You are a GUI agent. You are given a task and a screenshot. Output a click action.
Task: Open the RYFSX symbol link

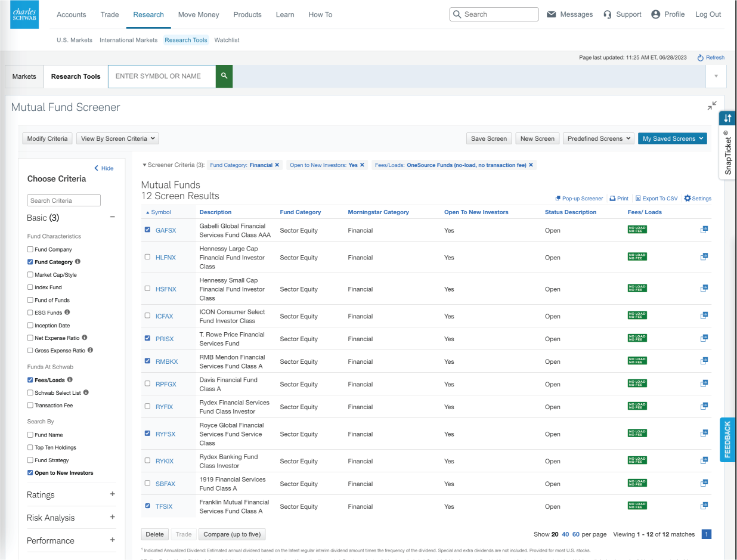tap(166, 434)
